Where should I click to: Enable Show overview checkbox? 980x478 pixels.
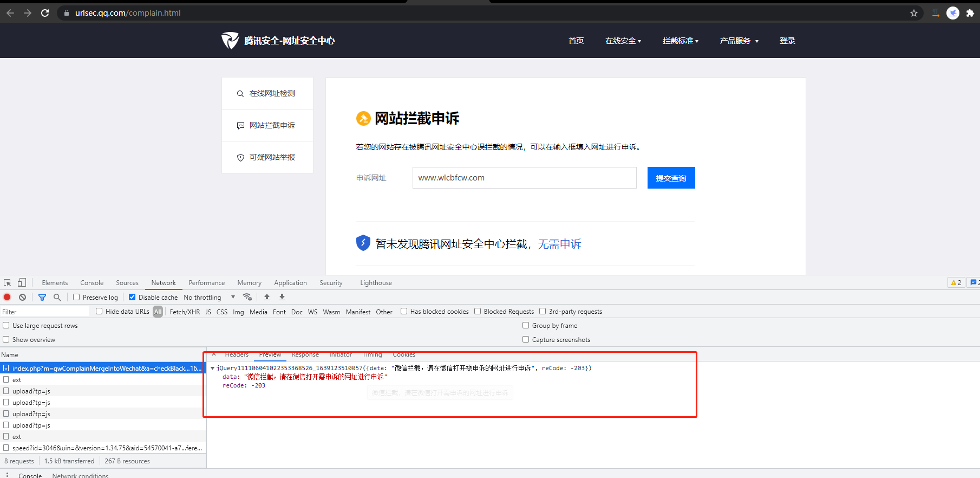pyautogui.click(x=6, y=339)
